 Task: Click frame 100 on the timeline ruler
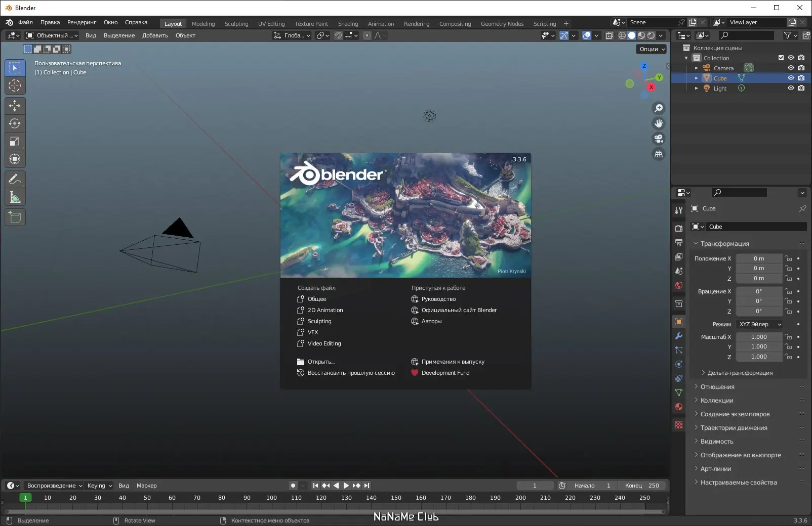coord(272,498)
